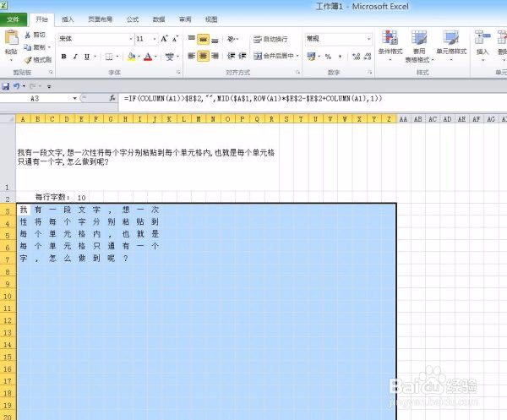The width and height of the screenshot is (507, 420).
Task: Customize Quick Access Toolbar dropdown
Action: point(49,86)
